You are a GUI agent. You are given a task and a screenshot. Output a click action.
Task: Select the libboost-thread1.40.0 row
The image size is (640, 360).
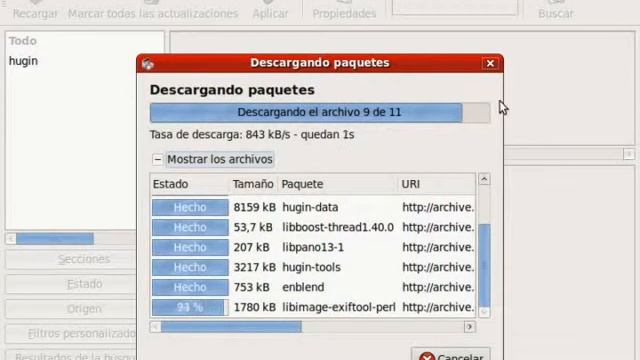click(x=313, y=227)
